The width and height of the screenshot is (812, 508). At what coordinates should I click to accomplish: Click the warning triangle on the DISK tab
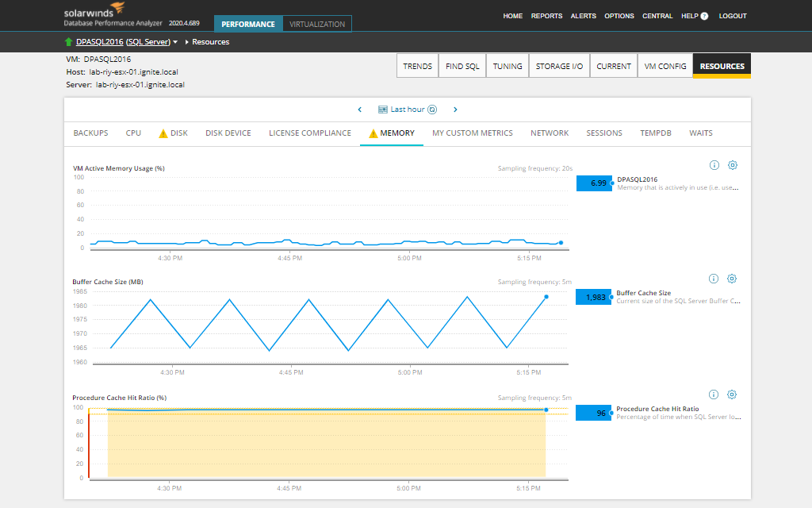(162, 133)
